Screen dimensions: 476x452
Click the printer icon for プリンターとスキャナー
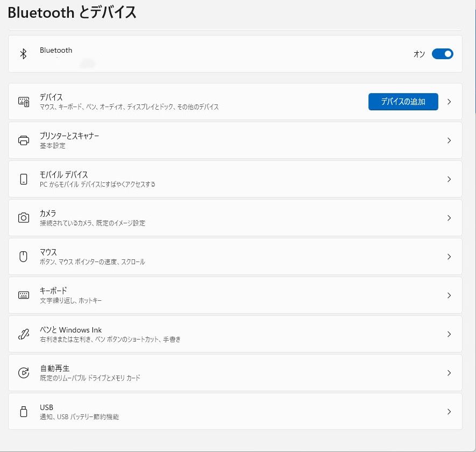coord(24,140)
